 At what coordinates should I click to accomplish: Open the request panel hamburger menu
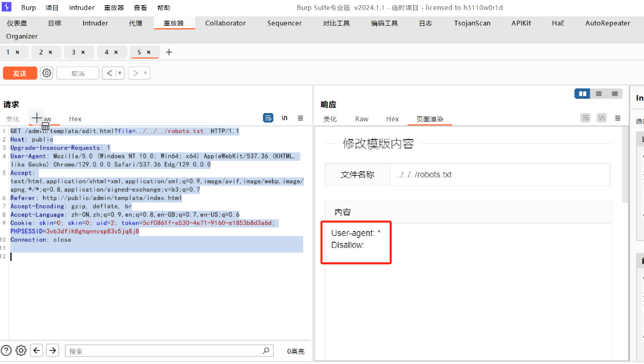(300, 118)
